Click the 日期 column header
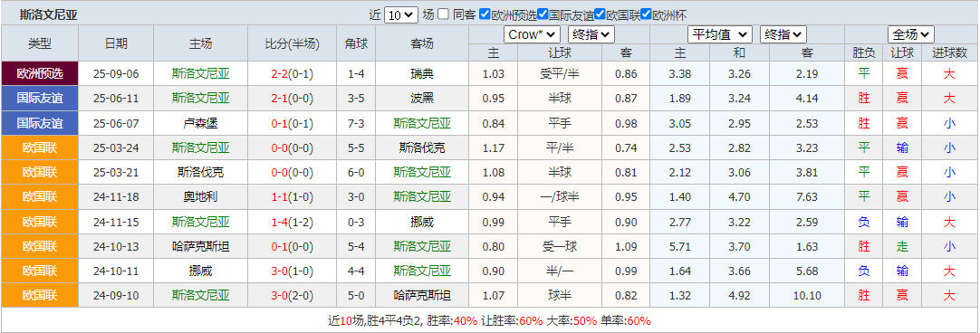The image size is (980, 333). point(116,43)
